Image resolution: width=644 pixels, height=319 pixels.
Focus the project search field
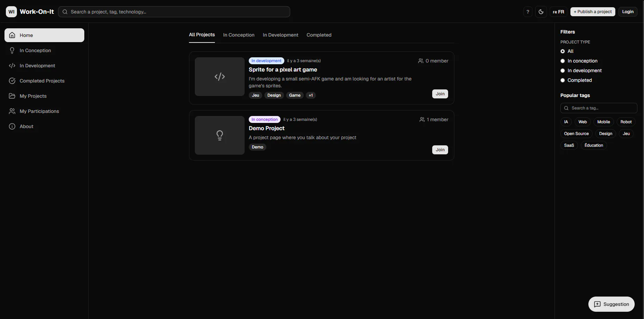point(174,12)
